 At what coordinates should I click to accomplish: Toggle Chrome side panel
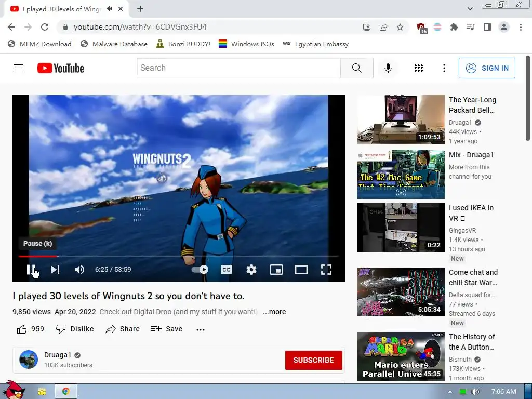[487, 27]
